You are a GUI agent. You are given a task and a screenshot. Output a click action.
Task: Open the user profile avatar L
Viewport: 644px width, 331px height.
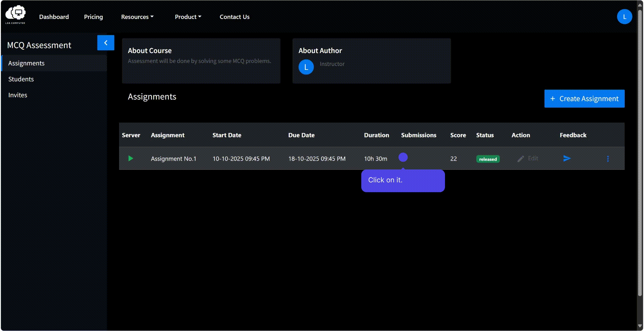624,17
